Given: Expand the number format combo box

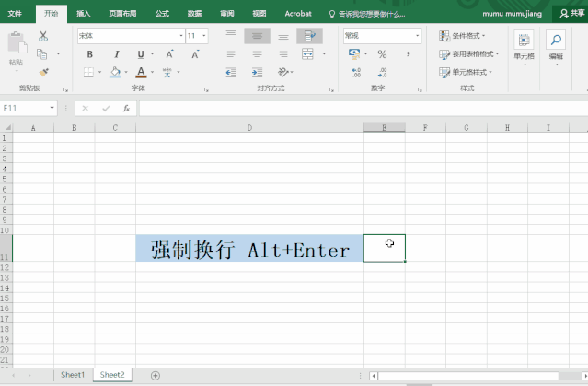Looking at the screenshot, I should (417, 36).
